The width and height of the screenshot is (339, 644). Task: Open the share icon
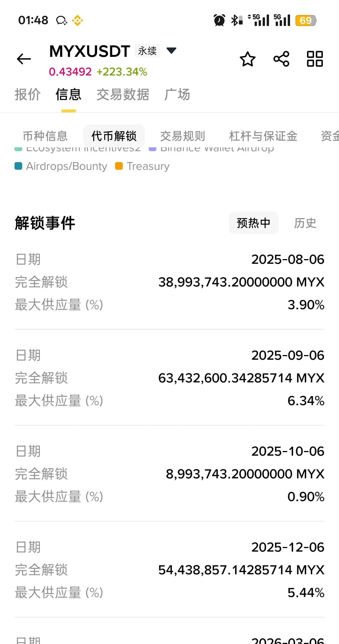click(x=281, y=59)
